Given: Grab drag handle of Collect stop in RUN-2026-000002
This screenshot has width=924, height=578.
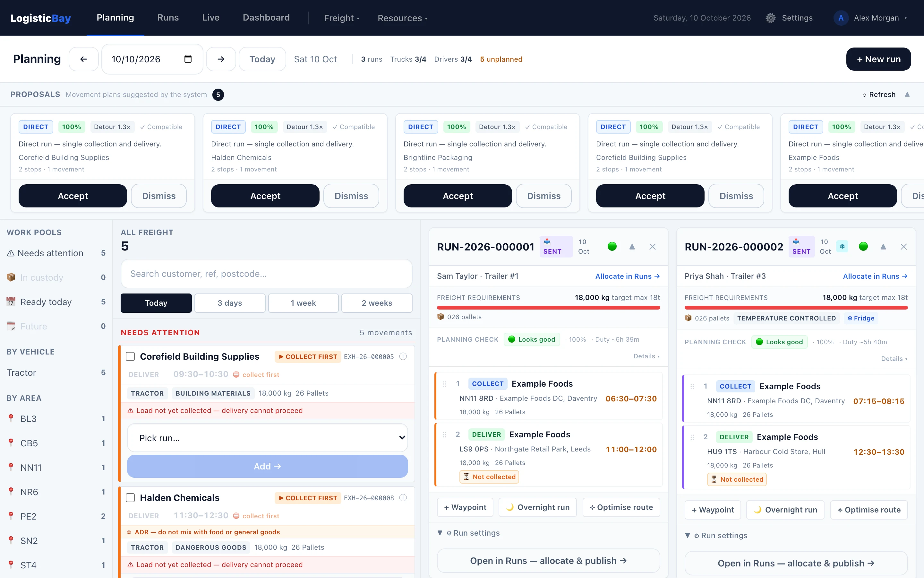Looking at the screenshot, I should click(x=692, y=387).
